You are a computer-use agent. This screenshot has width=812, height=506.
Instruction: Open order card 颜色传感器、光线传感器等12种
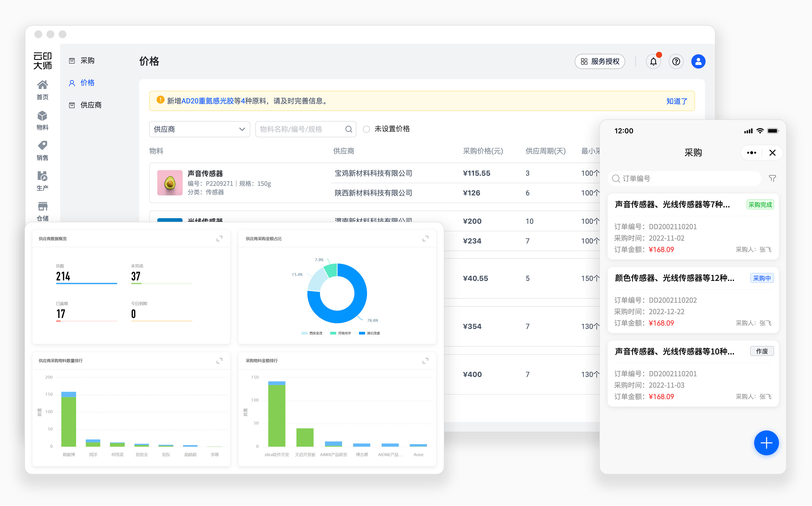(x=693, y=300)
